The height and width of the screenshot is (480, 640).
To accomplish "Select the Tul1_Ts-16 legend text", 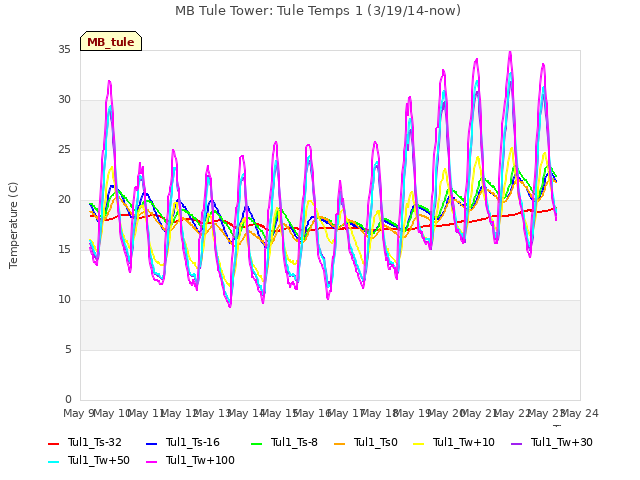I will pyautogui.click(x=193, y=442).
